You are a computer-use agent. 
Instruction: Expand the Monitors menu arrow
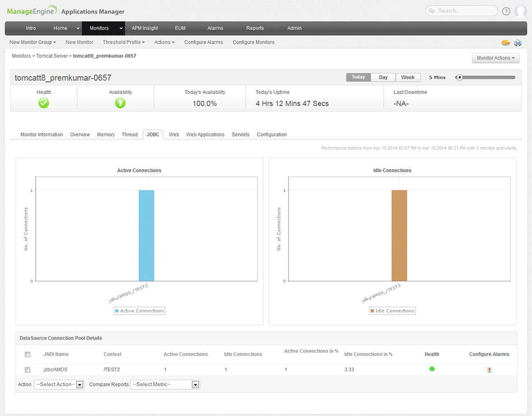[121, 28]
